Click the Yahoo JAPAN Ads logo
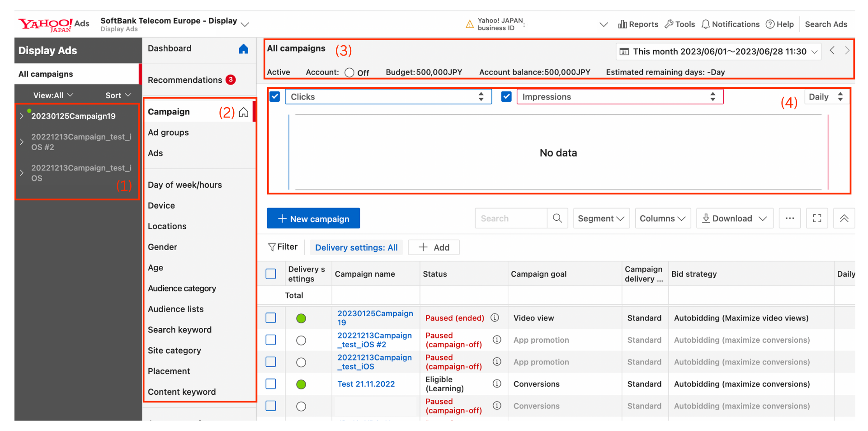868x431 pixels. click(x=54, y=24)
